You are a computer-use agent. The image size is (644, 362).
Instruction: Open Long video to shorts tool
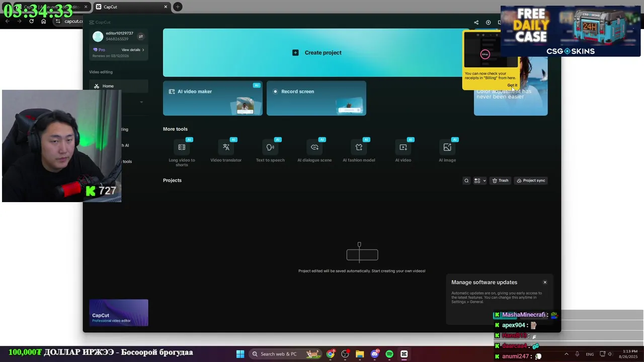point(182,153)
